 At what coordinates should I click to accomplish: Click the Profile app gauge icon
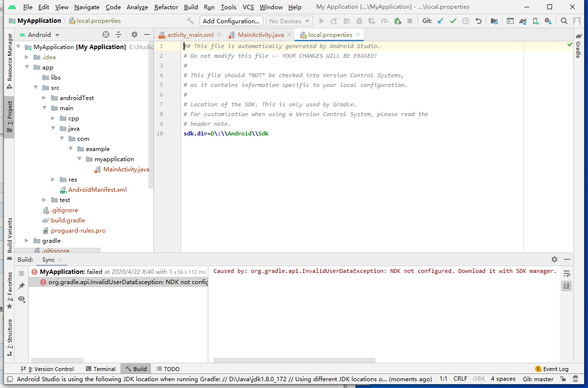[x=385, y=21]
